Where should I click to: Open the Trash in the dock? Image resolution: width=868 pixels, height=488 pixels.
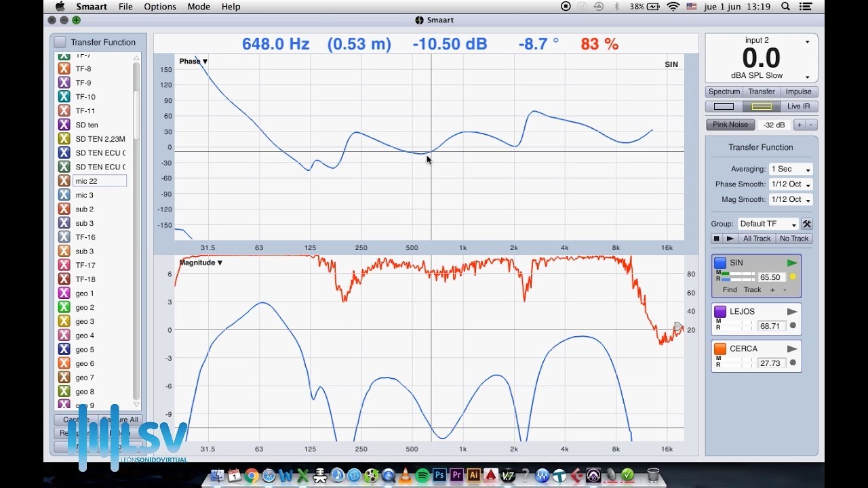[652, 476]
